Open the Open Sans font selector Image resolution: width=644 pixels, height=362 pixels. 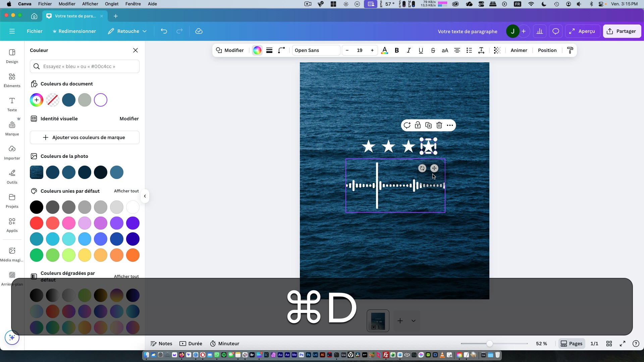316,50
